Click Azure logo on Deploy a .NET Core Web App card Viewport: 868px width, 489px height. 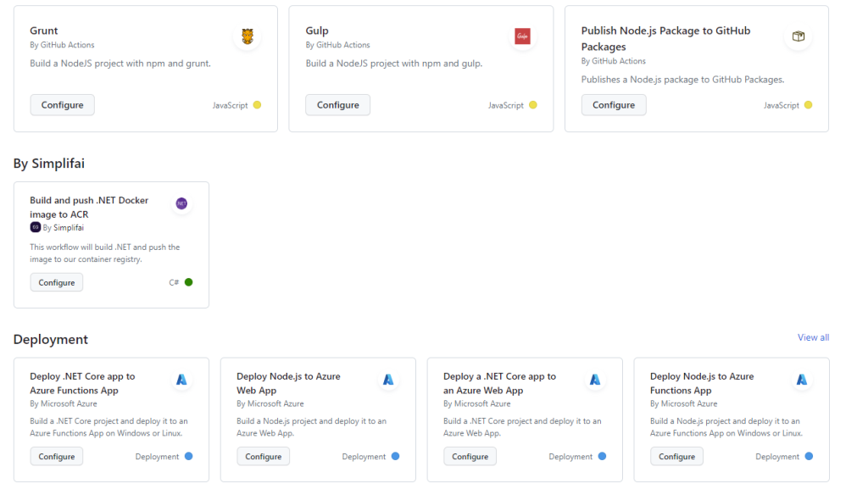click(595, 380)
